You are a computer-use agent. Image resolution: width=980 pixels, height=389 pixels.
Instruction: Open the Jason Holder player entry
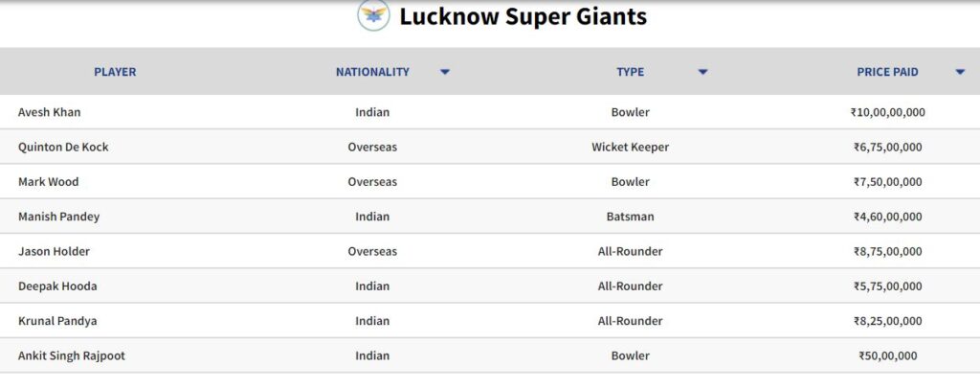54,251
